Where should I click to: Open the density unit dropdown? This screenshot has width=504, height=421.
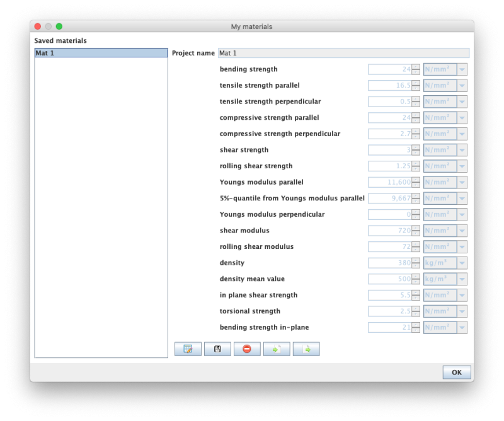point(462,263)
